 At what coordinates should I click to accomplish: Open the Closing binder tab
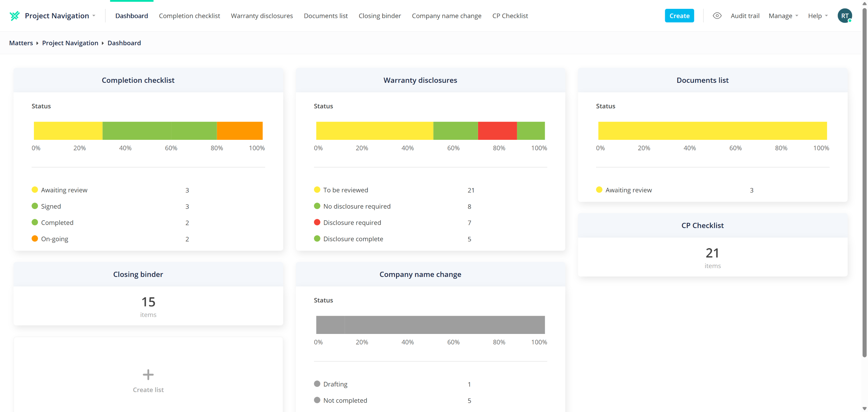click(379, 16)
